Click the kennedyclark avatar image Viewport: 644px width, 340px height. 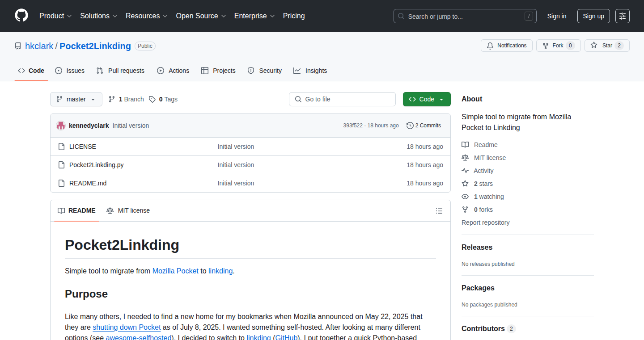click(x=61, y=126)
